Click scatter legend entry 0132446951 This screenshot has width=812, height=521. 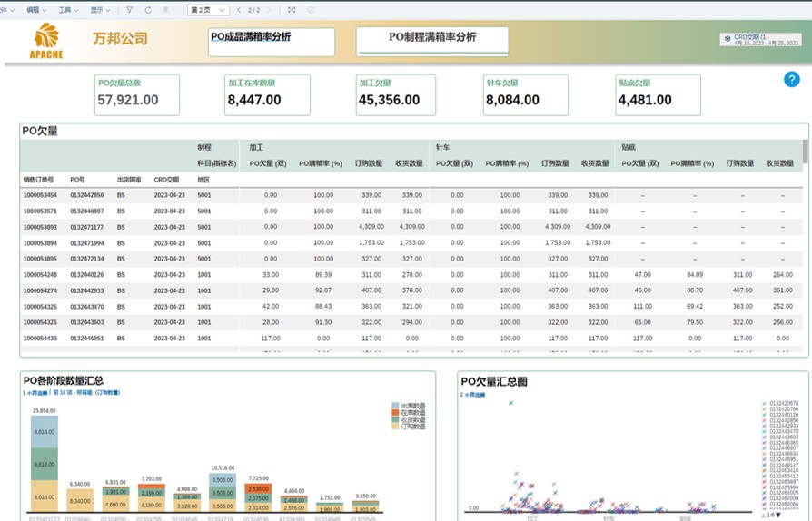point(780,459)
